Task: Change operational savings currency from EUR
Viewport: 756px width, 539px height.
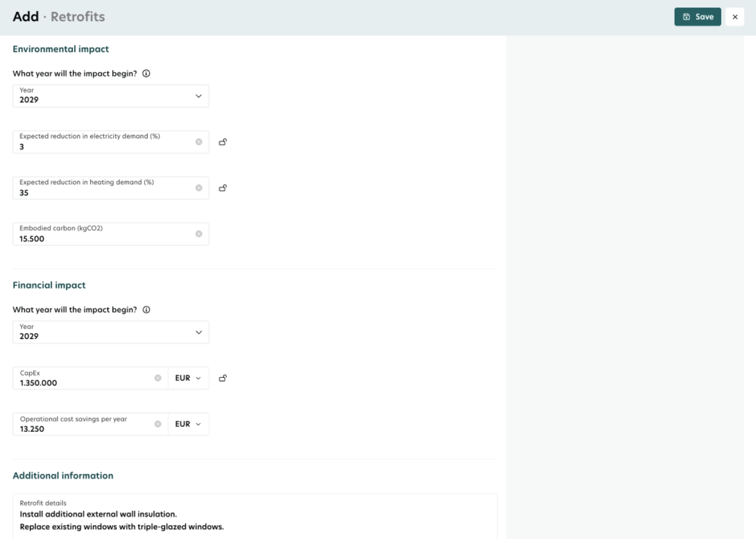Action: (x=188, y=424)
